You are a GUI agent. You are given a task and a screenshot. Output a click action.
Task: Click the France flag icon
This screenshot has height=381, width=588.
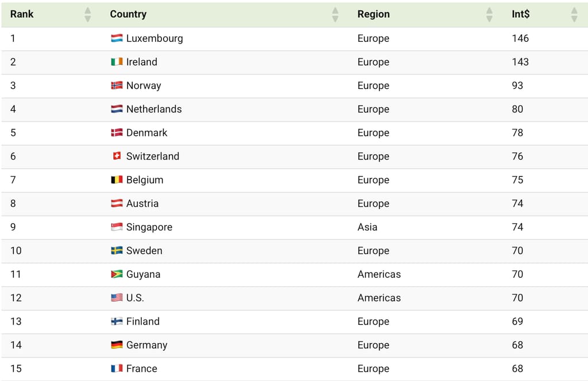[x=116, y=368]
